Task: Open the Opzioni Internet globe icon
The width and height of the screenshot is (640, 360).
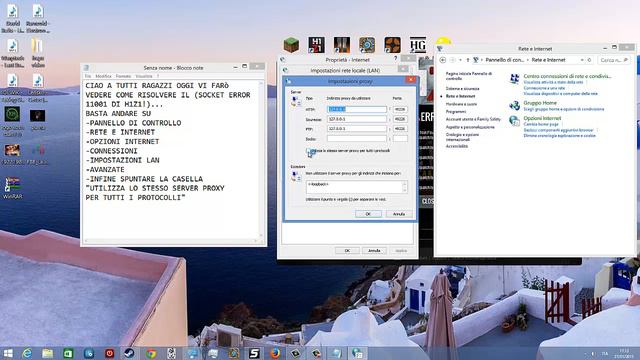Action: point(514,121)
